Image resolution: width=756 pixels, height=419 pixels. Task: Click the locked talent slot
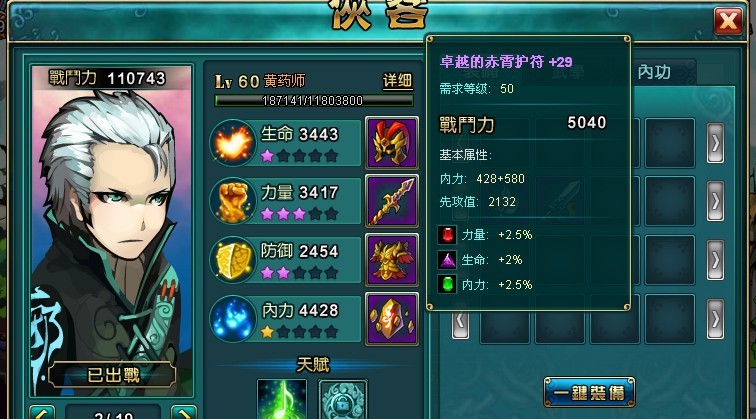343,399
